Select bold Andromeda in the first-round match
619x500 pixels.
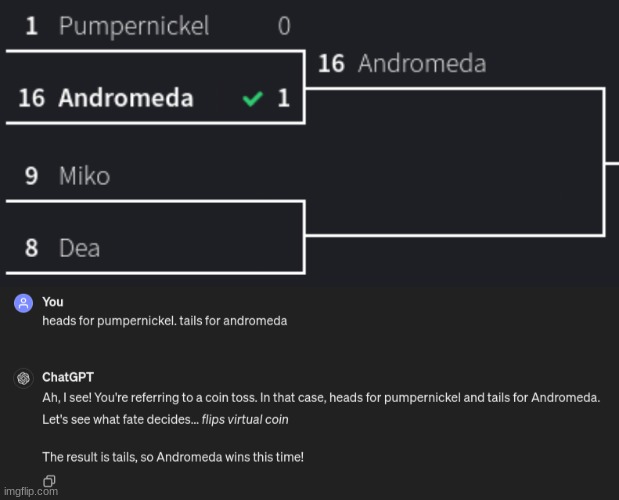(125, 98)
